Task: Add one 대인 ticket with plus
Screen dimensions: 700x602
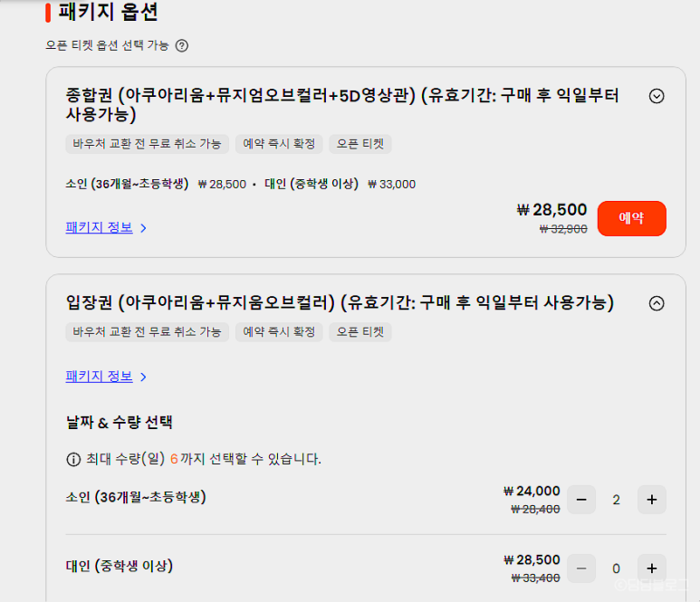Action: pyautogui.click(x=652, y=569)
